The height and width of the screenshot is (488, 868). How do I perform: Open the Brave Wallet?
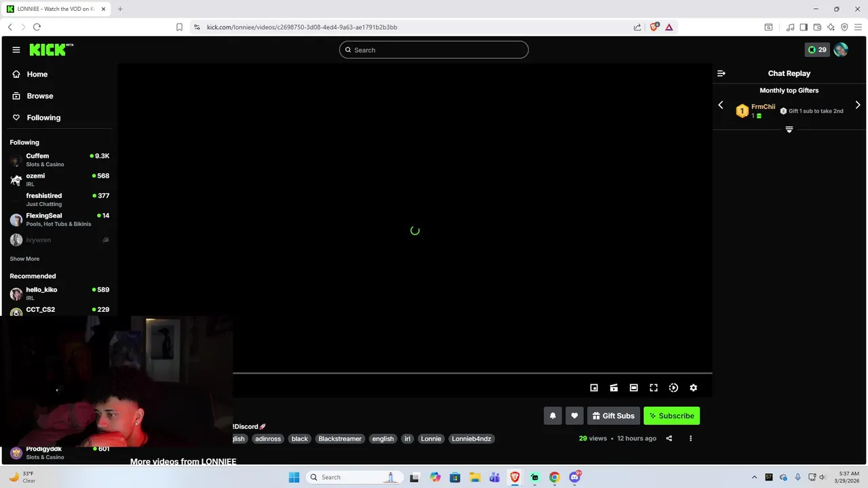[x=817, y=27]
